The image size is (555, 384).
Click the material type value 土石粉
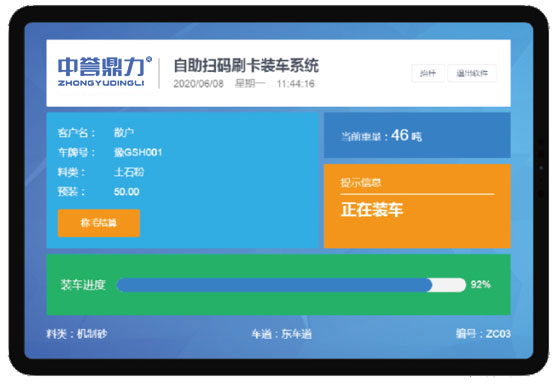[129, 172]
